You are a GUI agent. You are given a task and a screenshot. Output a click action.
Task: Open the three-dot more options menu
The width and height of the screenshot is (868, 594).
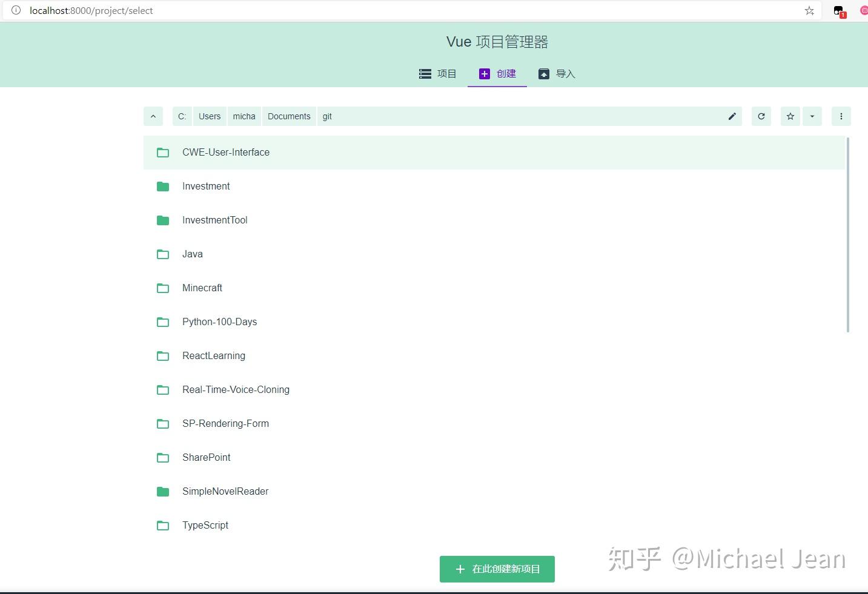841,116
